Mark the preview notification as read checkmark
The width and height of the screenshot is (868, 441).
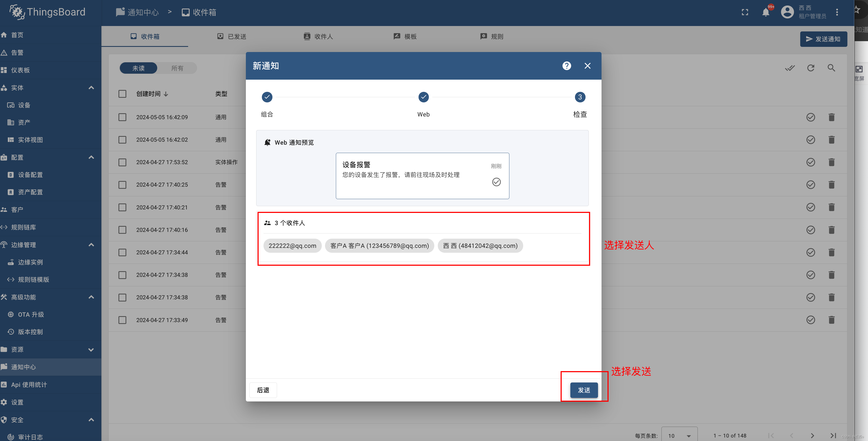coord(496,182)
